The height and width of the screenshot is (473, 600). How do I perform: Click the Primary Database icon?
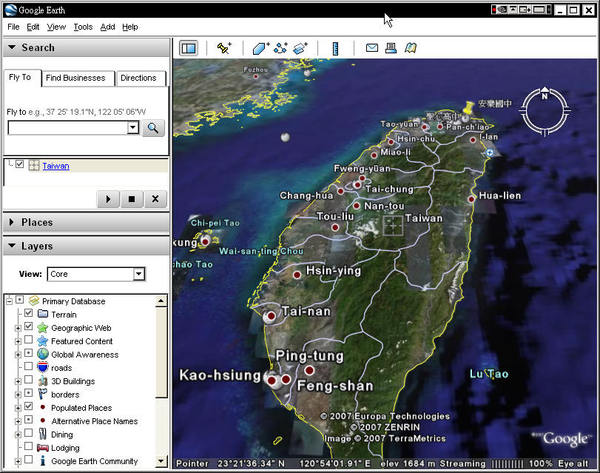click(34, 301)
